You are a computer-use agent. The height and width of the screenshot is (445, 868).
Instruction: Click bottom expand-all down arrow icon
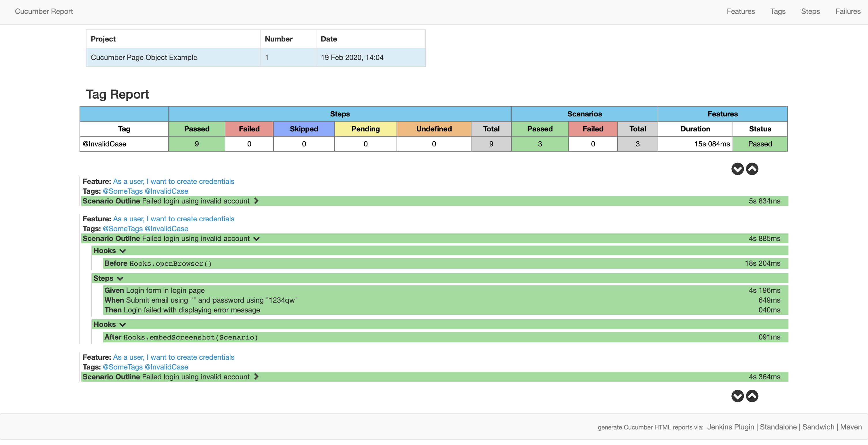tap(737, 396)
